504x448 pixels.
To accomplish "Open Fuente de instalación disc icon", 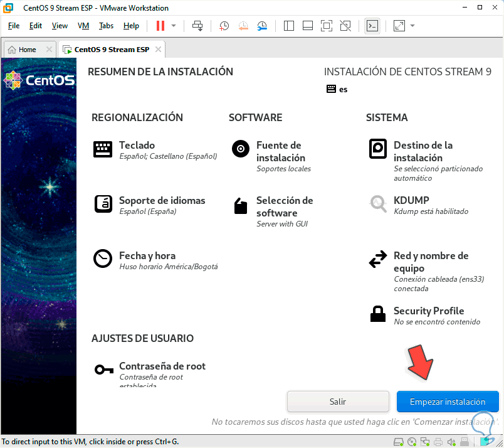I will pos(241,149).
